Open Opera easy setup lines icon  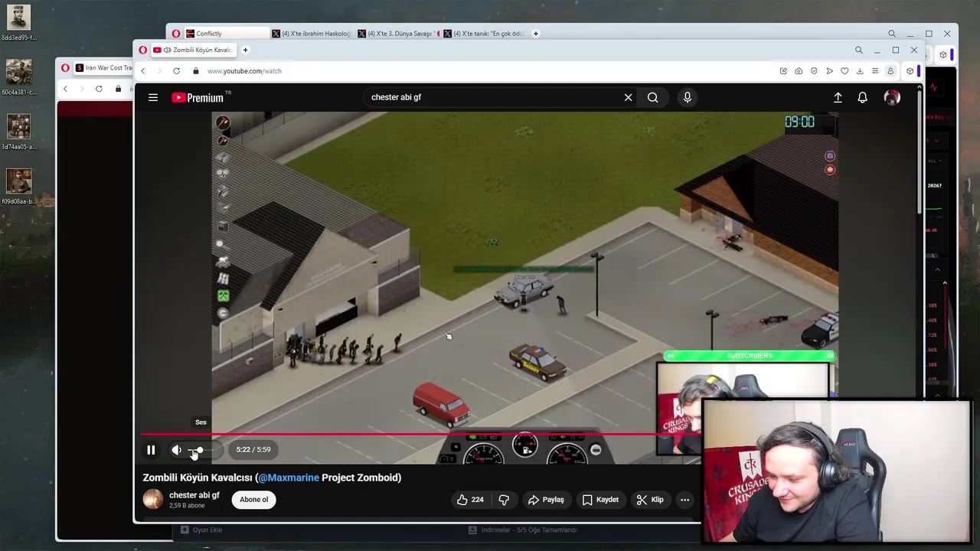click(875, 71)
